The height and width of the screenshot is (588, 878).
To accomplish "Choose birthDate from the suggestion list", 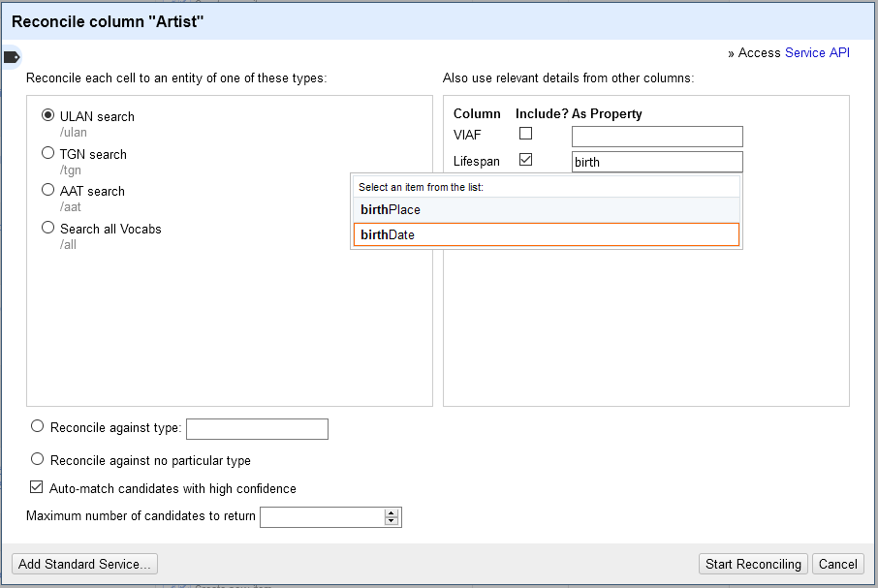I will [546, 234].
